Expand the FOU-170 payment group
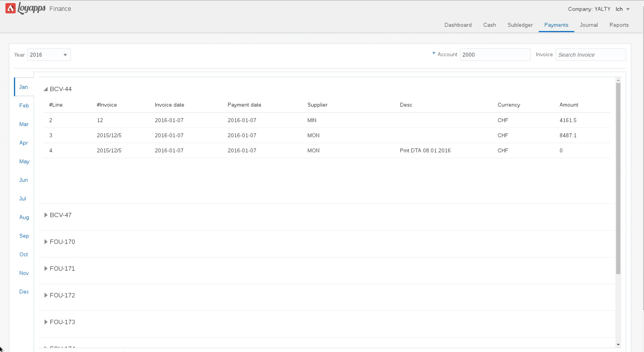 46,242
